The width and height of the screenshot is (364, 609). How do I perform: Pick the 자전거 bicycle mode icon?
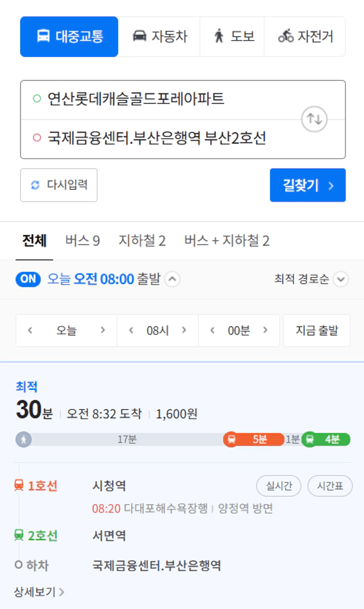(x=286, y=36)
